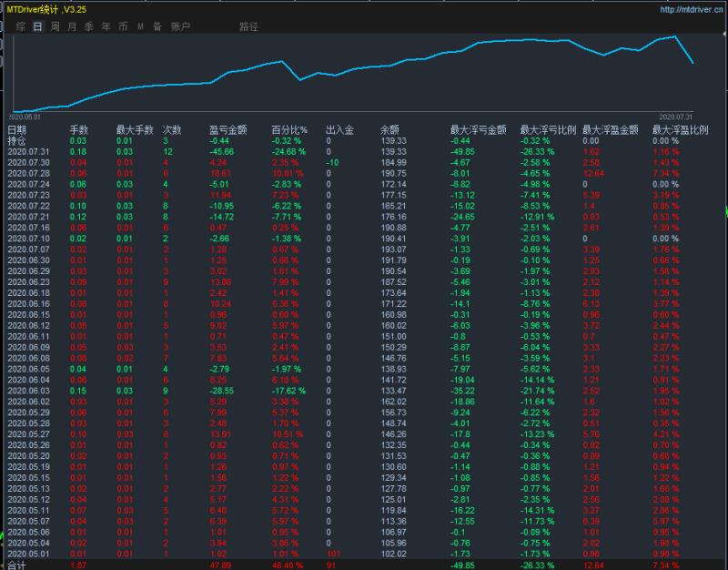Image resolution: width=728 pixels, height=570 pixels.
Task: Switch to the 账户 account tab
Action: (x=180, y=26)
